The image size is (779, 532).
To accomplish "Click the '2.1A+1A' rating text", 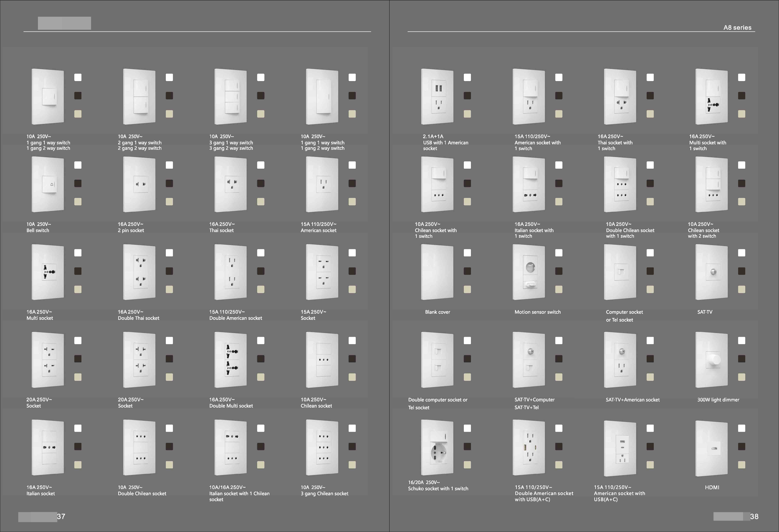I will coord(433,136).
